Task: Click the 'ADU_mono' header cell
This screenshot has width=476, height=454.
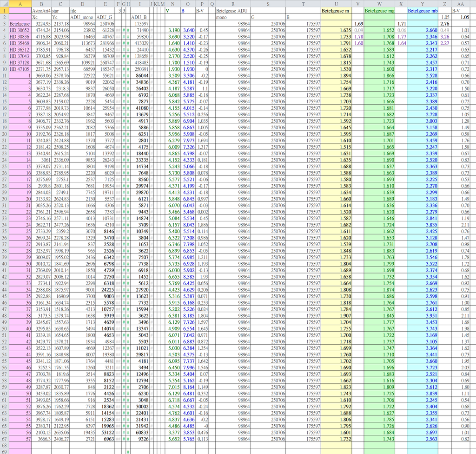Action: (x=83, y=17)
